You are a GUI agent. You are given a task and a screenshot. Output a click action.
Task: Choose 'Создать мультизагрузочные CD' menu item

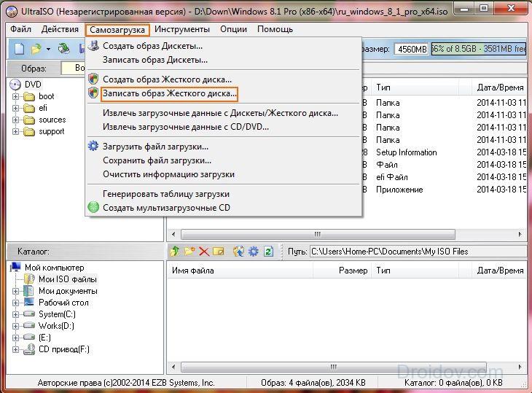pos(166,208)
